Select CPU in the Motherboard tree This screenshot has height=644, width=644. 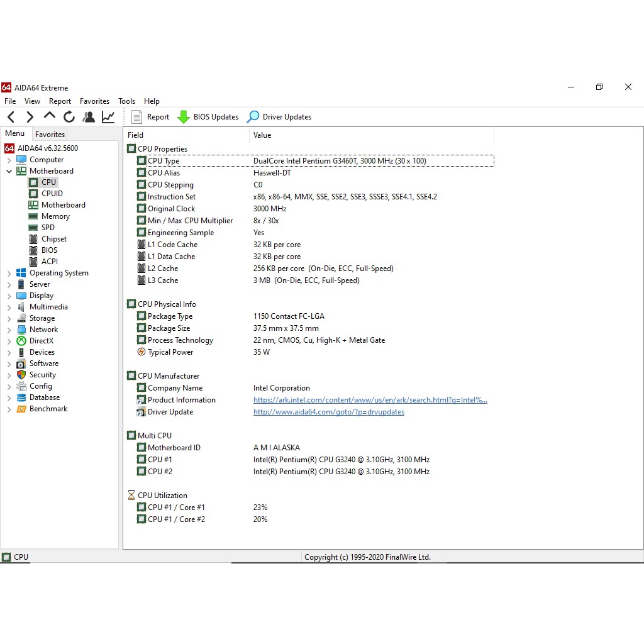(48, 182)
